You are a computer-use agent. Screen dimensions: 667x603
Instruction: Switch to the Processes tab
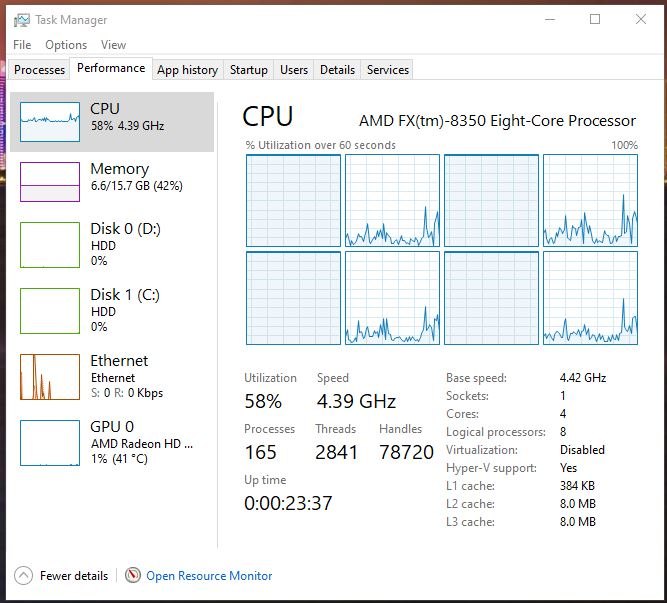pyautogui.click(x=40, y=70)
